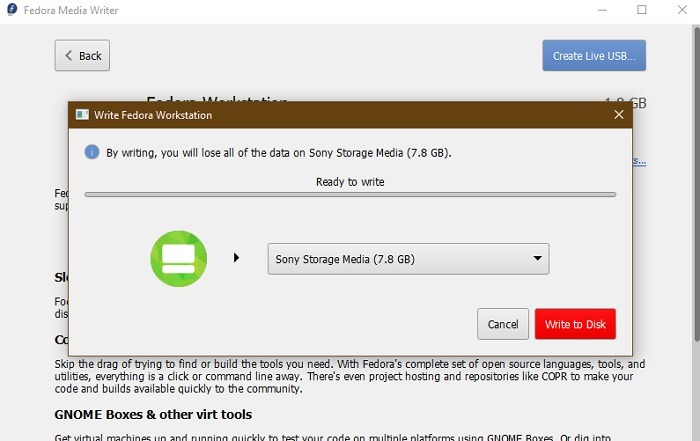This screenshot has width=700, height=441.
Task: Click the main window vertical scrollbar
Action: 696,184
